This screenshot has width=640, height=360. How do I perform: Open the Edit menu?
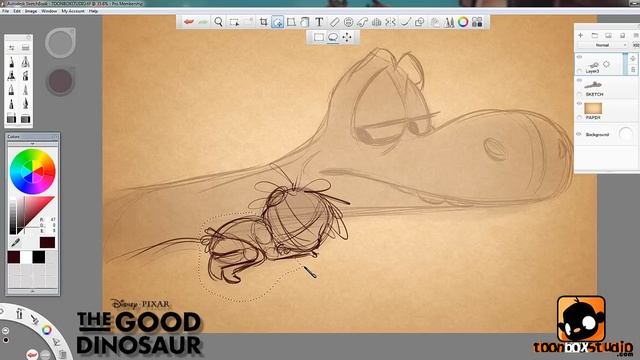point(17,11)
